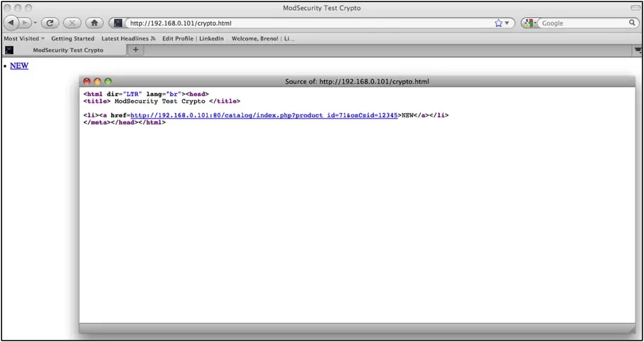Screen dimensions: 644x342
Task: Close the page source window
Action: coord(87,82)
